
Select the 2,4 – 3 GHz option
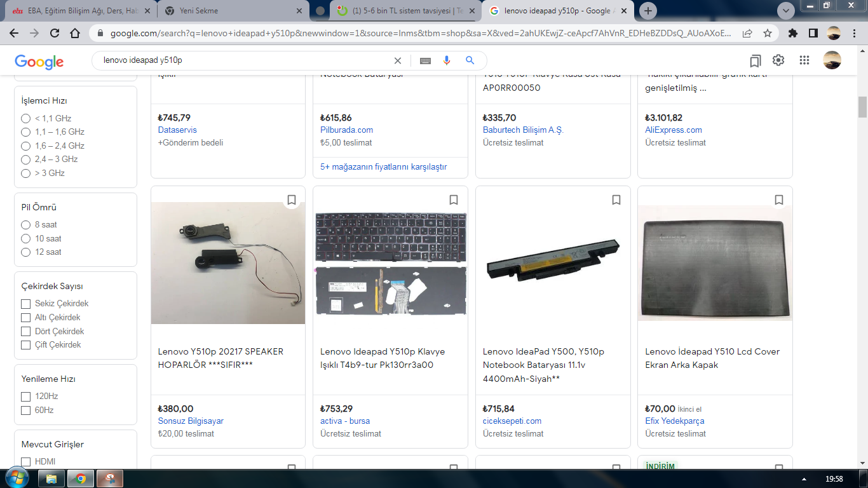pyautogui.click(x=25, y=159)
